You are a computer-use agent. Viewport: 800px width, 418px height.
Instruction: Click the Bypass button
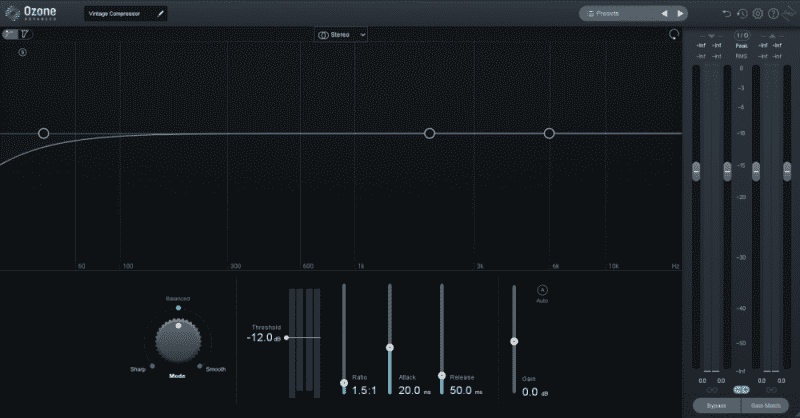coord(716,406)
